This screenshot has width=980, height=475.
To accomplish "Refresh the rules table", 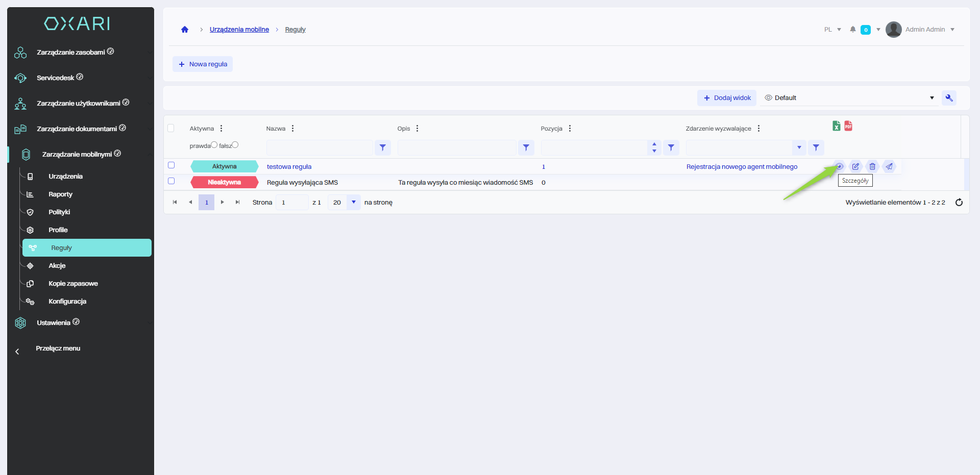I will click(959, 203).
